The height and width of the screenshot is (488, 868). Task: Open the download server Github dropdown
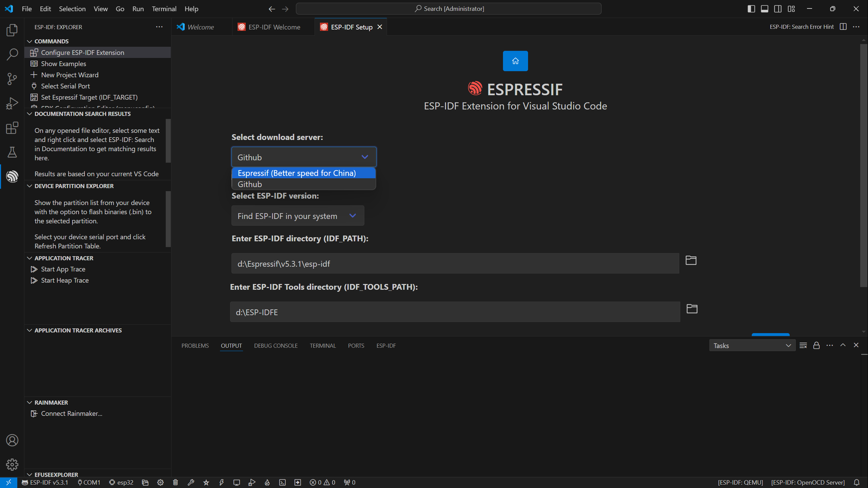[304, 157]
